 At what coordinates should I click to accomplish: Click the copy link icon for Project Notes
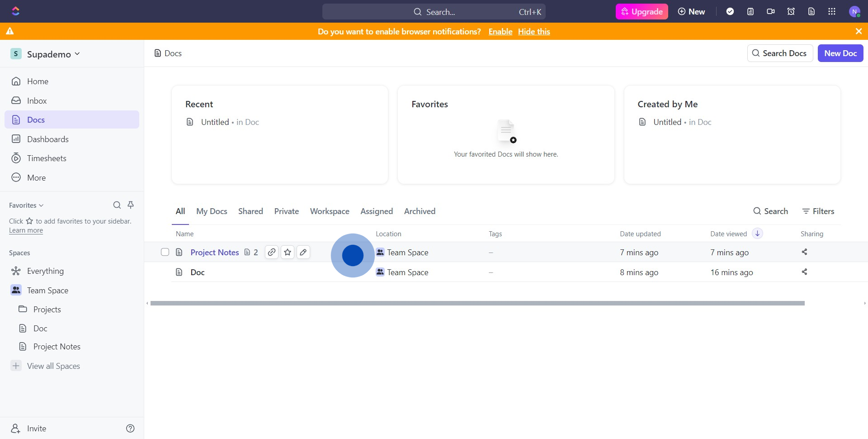[x=271, y=252]
